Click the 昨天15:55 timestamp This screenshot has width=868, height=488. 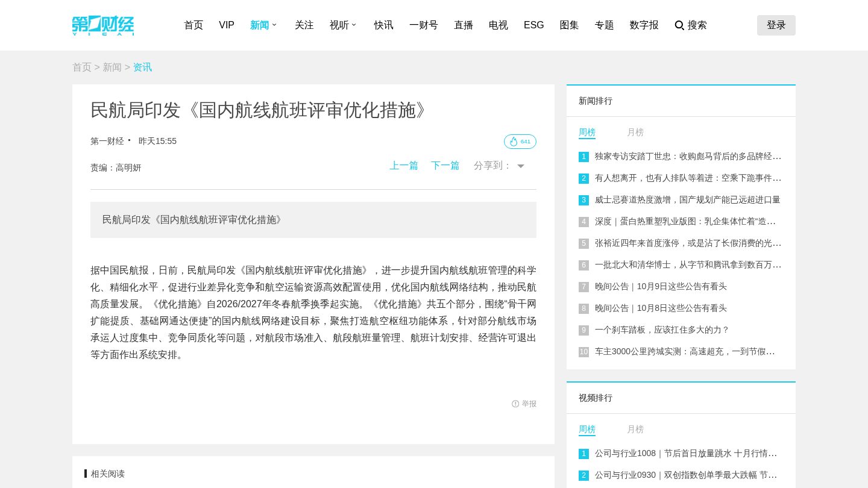pyautogui.click(x=157, y=141)
